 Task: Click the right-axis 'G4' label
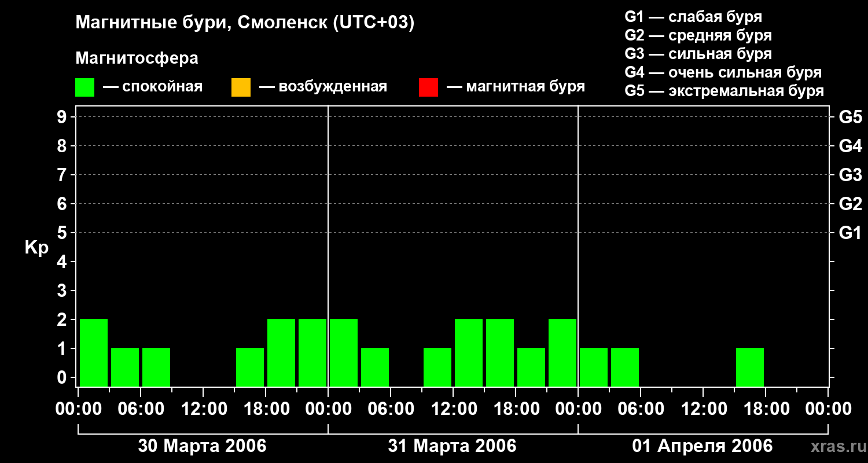tap(850, 146)
